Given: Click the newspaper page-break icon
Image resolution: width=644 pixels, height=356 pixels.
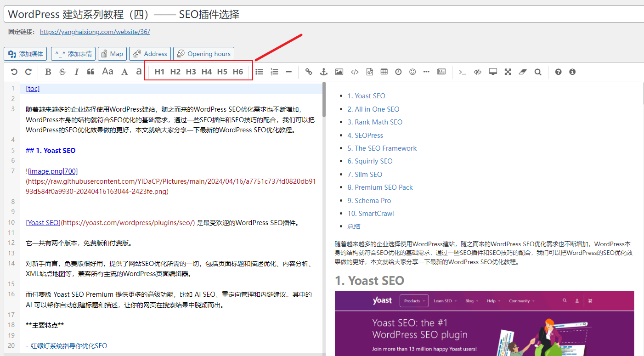Looking at the screenshot, I should click(x=441, y=72).
